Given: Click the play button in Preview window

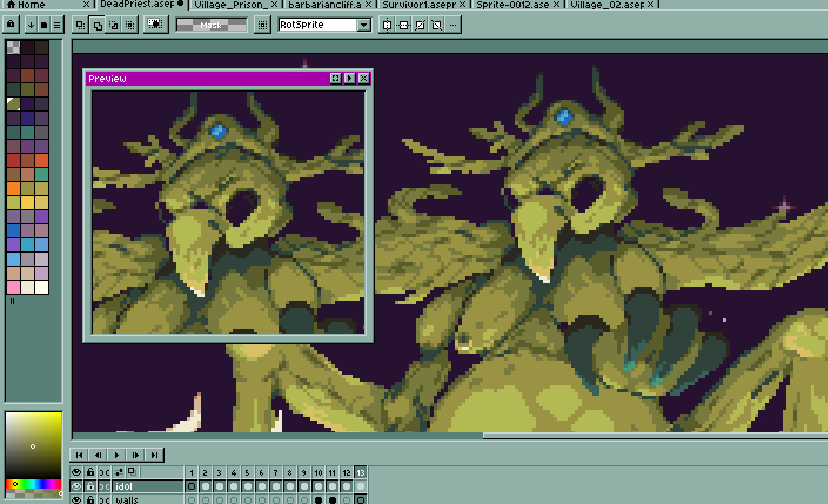Looking at the screenshot, I should (x=350, y=78).
